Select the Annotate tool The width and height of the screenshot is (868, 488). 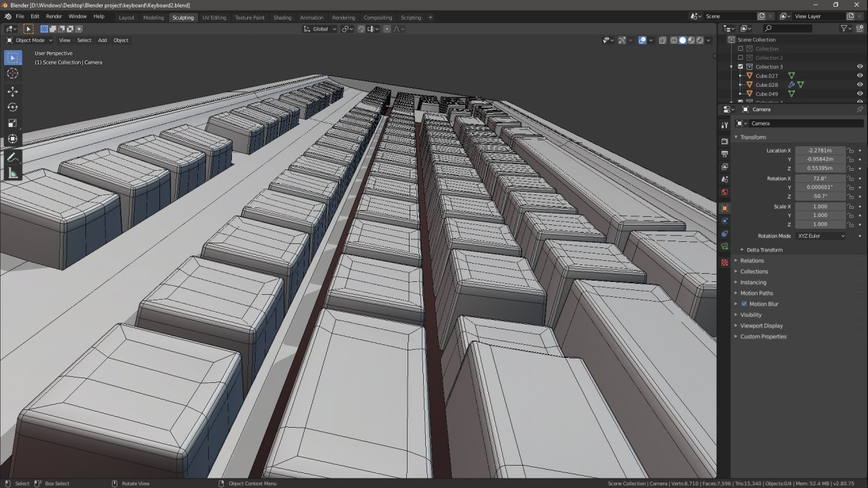click(13, 157)
